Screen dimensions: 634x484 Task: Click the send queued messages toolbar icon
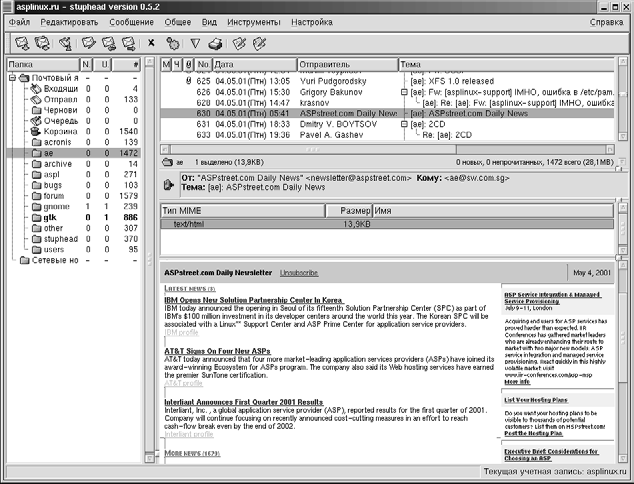point(64,43)
